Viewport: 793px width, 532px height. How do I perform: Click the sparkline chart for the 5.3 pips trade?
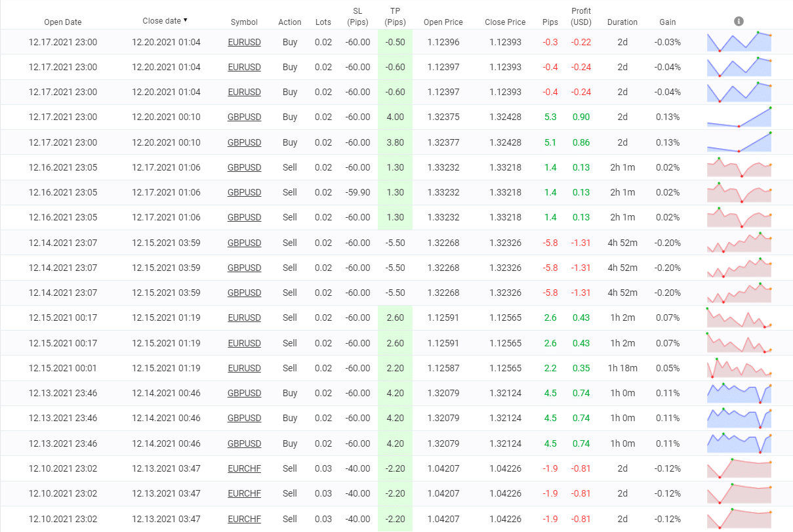click(739, 117)
